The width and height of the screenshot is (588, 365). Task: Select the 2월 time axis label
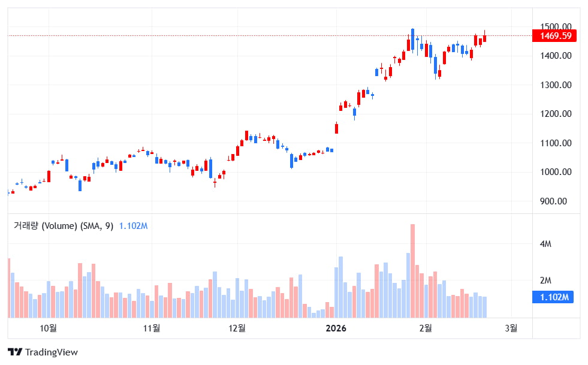point(425,328)
